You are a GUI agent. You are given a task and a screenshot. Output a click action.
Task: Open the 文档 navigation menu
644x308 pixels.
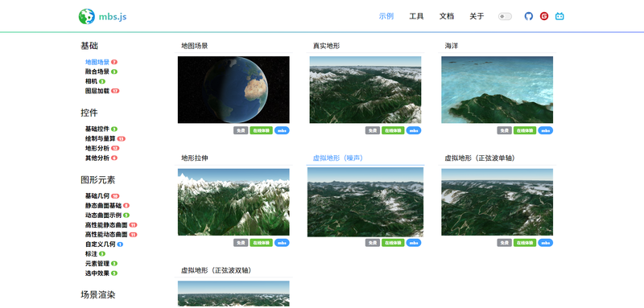(x=447, y=16)
